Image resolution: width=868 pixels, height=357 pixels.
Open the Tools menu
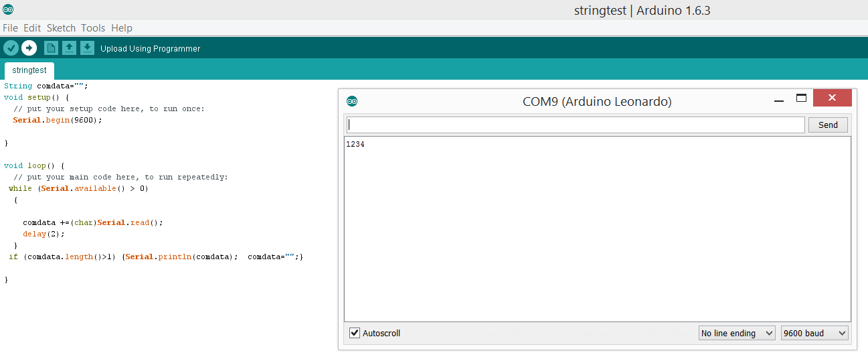coord(93,28)
